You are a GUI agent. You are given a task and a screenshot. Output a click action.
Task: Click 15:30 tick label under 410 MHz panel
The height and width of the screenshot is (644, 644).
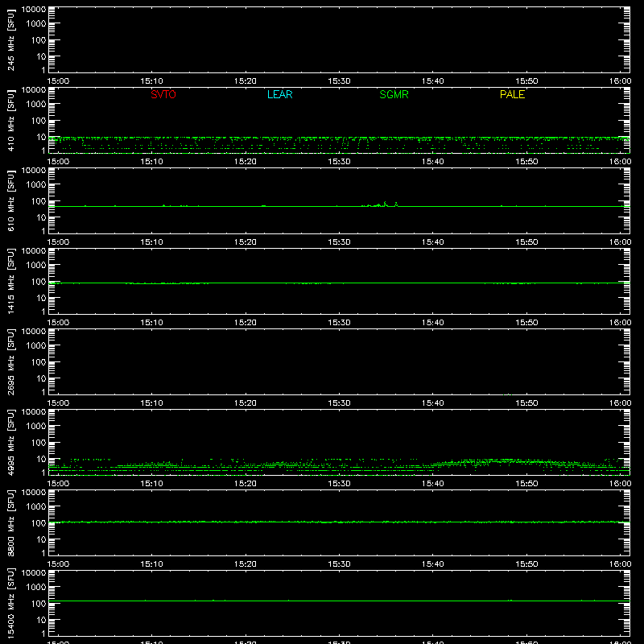tap(339, 162)
